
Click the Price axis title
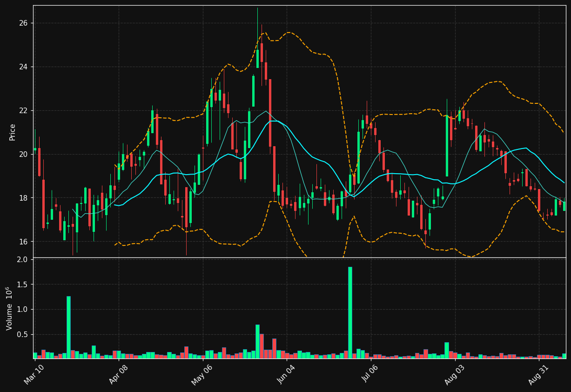[x=13, y=132]
